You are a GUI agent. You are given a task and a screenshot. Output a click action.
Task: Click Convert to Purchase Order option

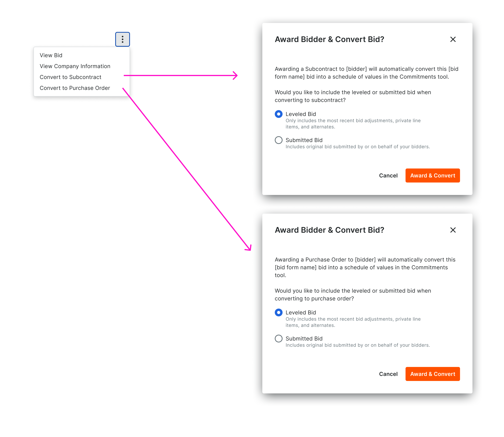75,88
